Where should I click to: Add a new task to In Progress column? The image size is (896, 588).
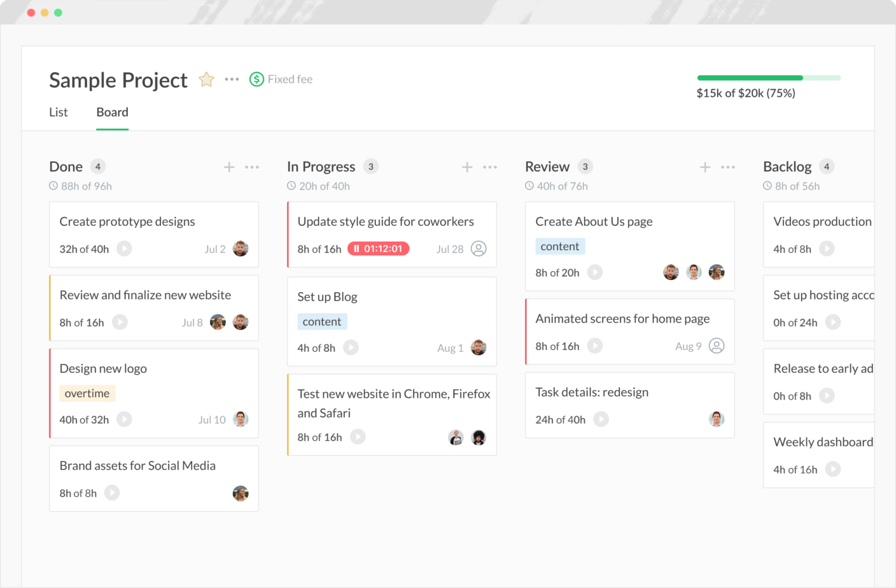[467, 167]
